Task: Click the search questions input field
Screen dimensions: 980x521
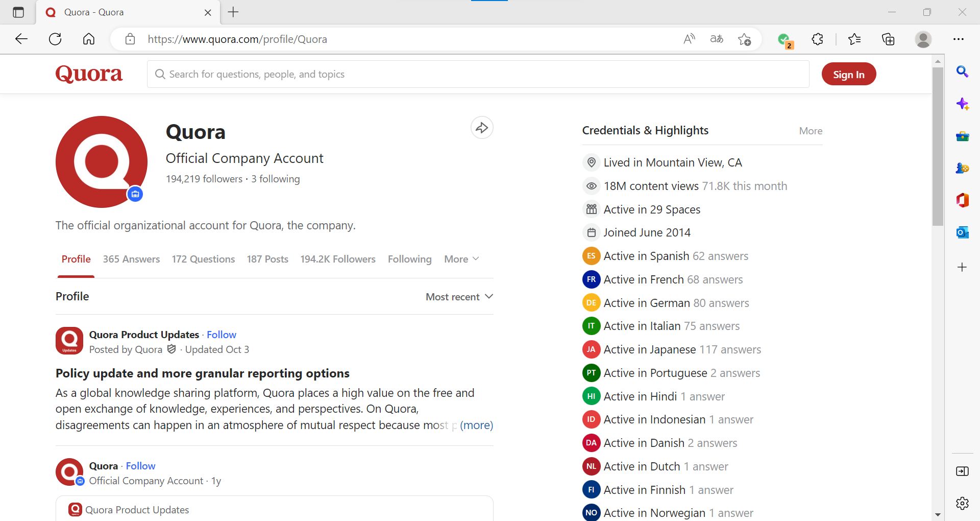Action: [x=478, y=74]
